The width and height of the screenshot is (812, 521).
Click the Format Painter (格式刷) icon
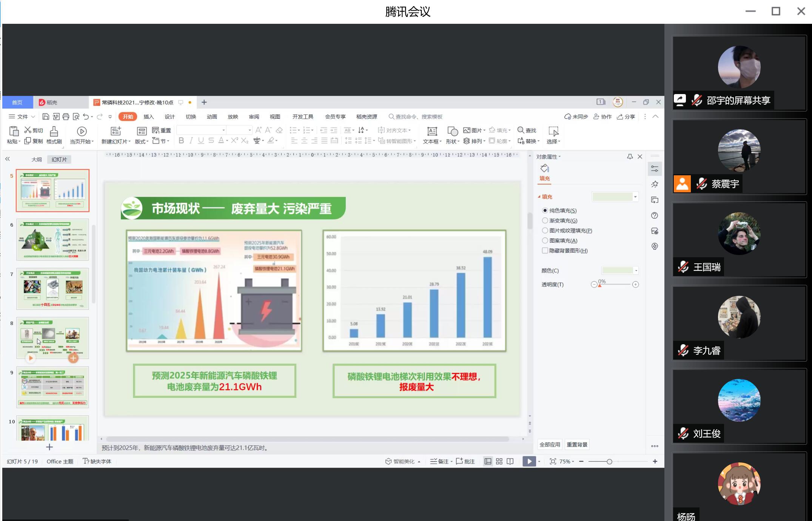54,131
